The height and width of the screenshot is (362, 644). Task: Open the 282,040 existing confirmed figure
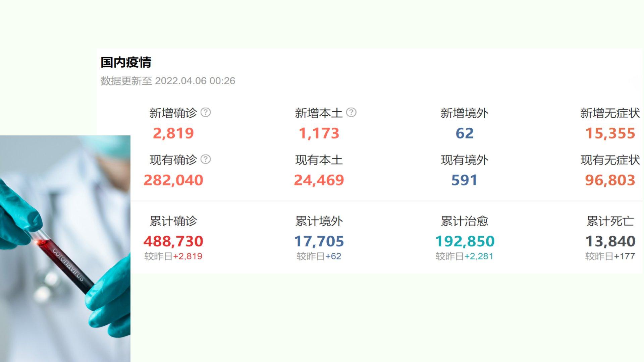pos(173,180)
